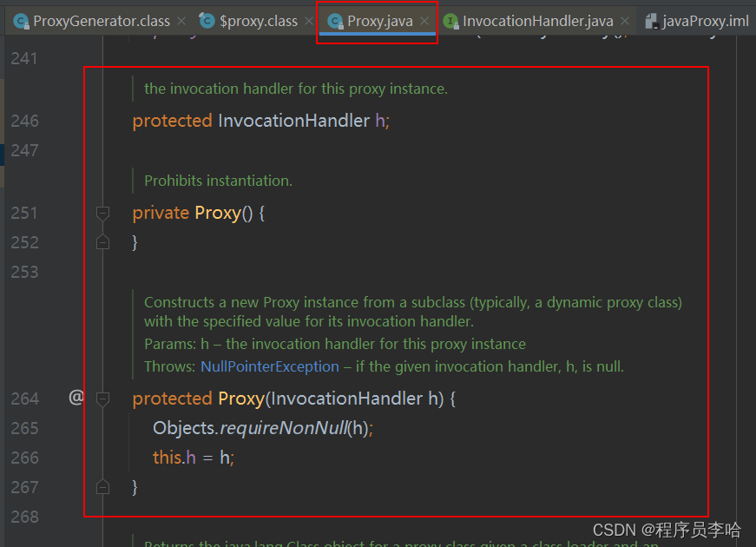Click the Proxy.java class icon

(x=335, y=21)
